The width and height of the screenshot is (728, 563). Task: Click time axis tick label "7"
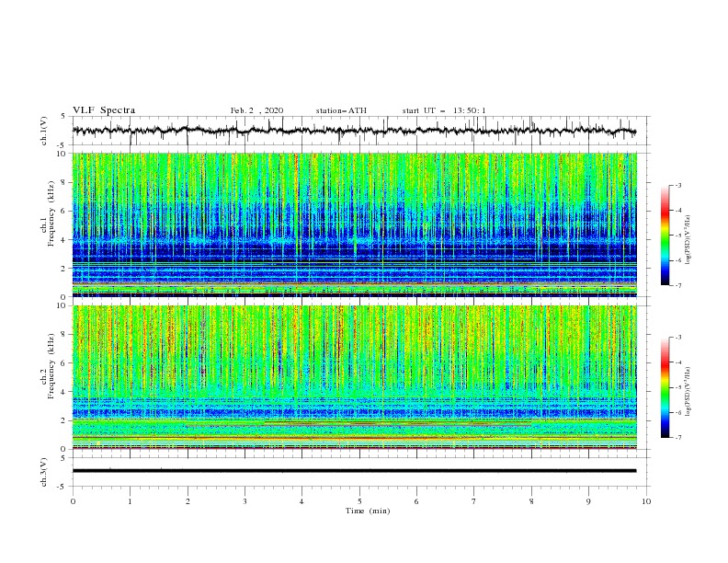[x=474, y=501]
